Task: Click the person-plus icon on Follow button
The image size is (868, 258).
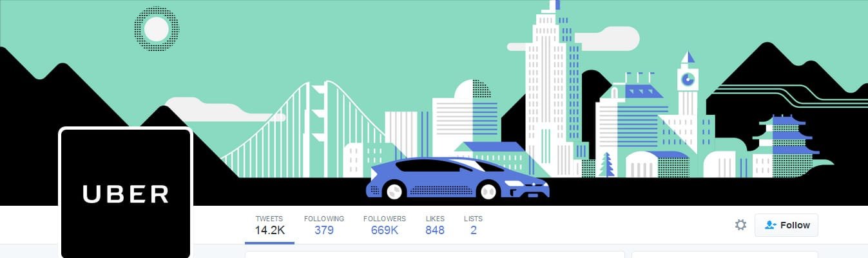Action: pos(770,225)
